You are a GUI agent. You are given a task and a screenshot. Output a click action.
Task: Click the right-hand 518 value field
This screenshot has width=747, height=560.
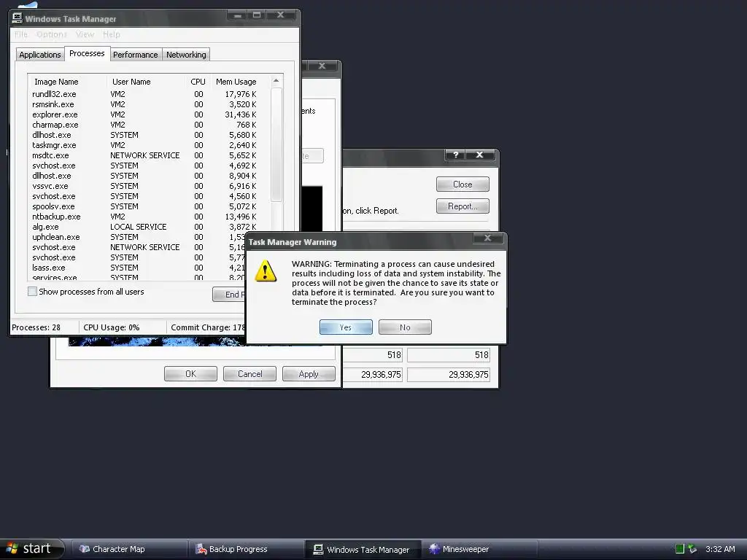click(x=449, y=355)
